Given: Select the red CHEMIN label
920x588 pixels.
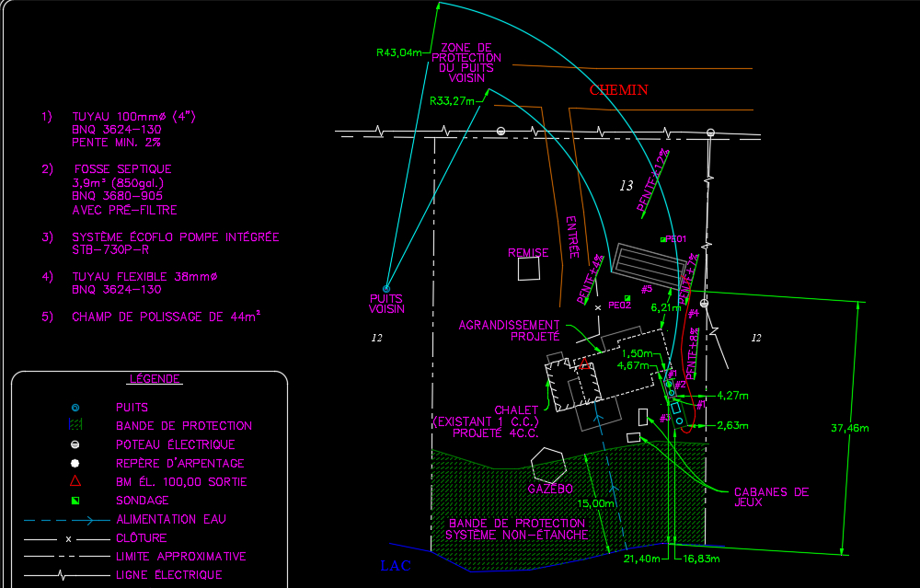Looking at the screenshot, I should [x=618, y=90].
